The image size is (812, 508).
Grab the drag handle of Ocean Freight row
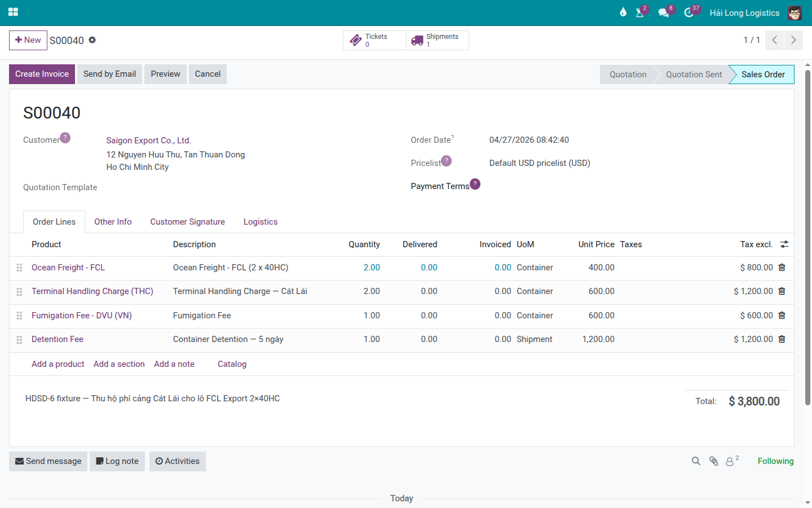pyautogui.click(x=19, y=268)
